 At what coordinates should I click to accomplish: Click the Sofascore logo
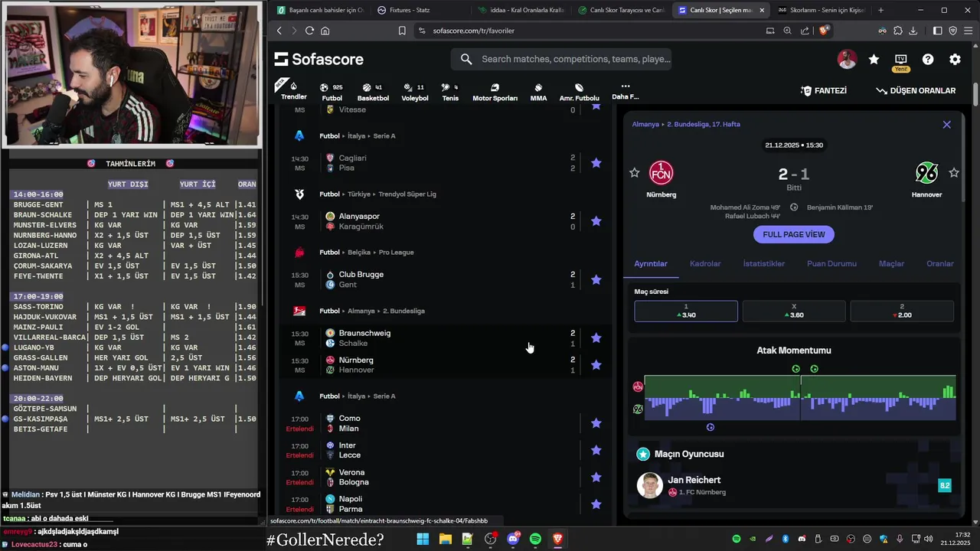click(319, 60)
